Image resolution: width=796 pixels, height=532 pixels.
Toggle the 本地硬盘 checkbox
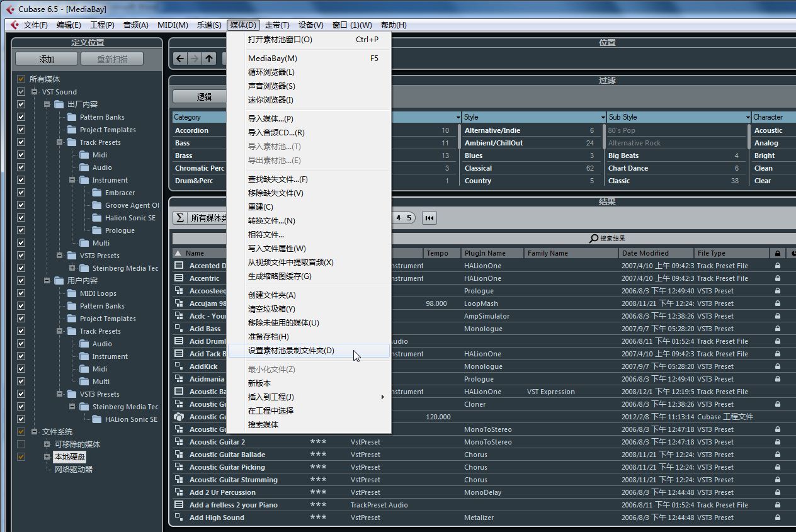(x=21, y=457)
